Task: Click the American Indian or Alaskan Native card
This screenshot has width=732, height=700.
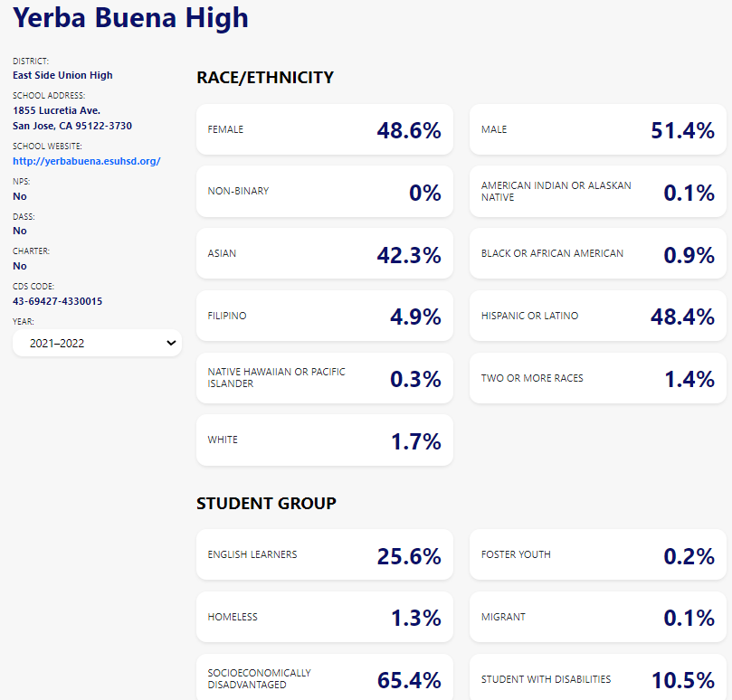Action: 597,192
